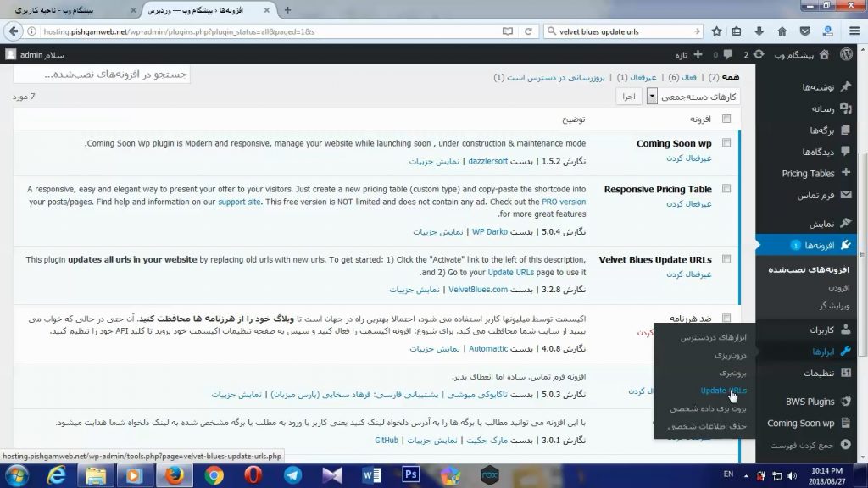
Task: Open a new browser tab
Action: pos(287,10)
